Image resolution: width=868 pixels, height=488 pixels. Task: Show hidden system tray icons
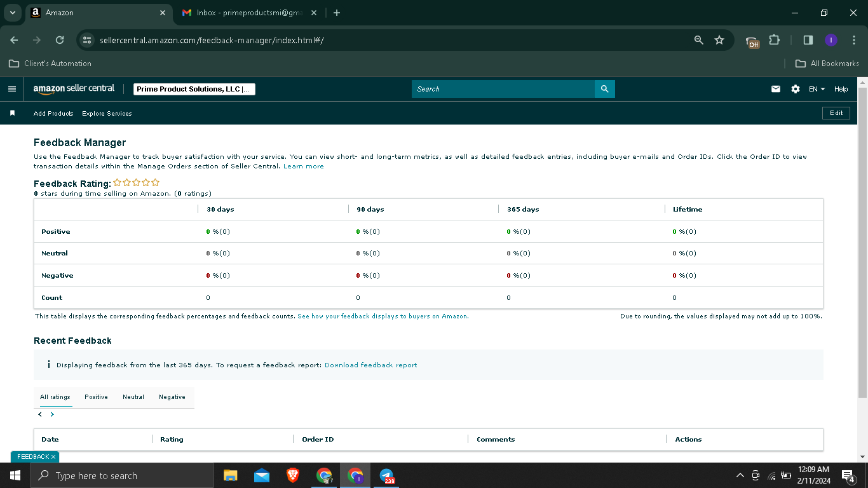click(740, 475)
